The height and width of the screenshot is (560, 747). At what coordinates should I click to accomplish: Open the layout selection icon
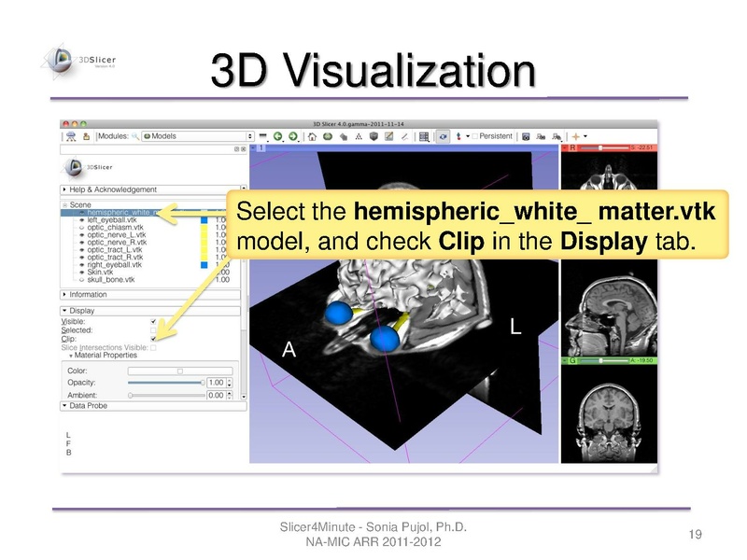click(424, 136)
